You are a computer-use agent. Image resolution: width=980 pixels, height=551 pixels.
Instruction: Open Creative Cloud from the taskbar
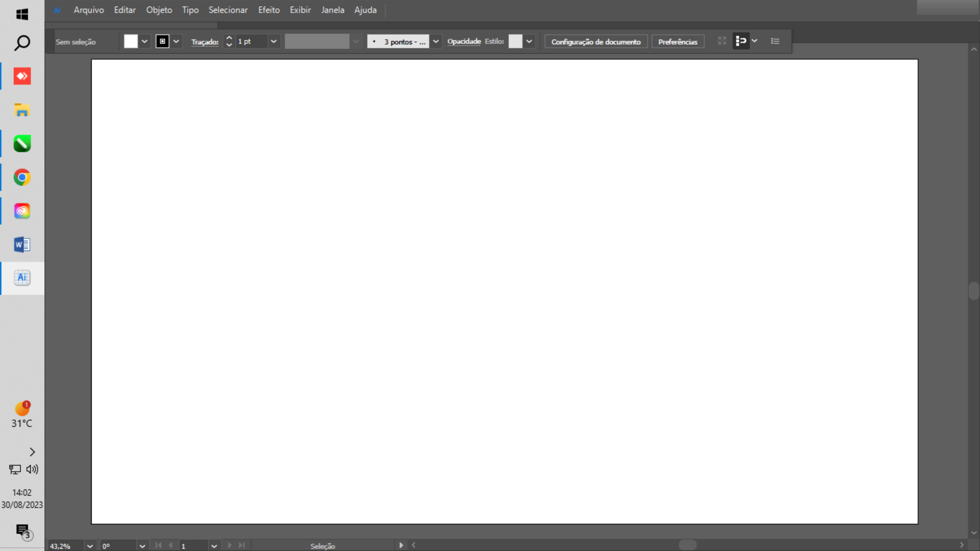(22, 211)
